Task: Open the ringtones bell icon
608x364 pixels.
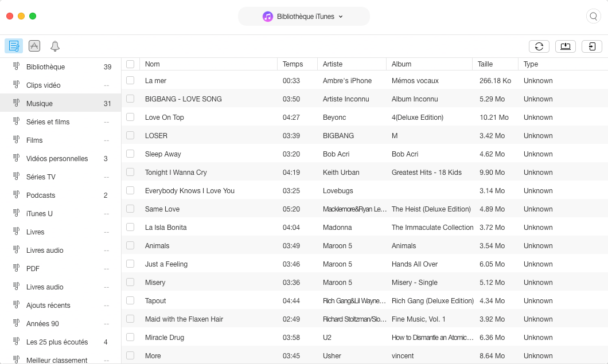Action: pos(55,46)
